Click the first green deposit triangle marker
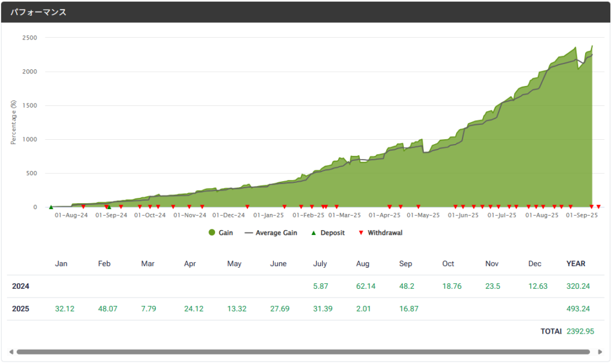 click(x=51, y=207)
